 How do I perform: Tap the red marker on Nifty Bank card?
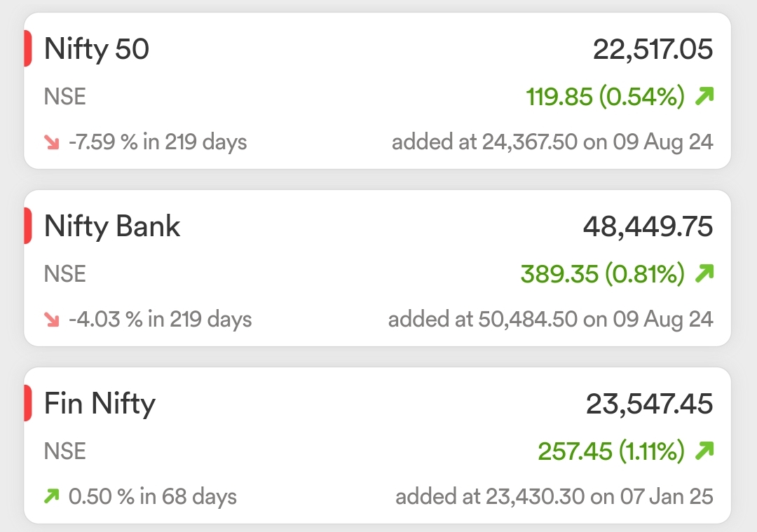click(x=28, y=226)
